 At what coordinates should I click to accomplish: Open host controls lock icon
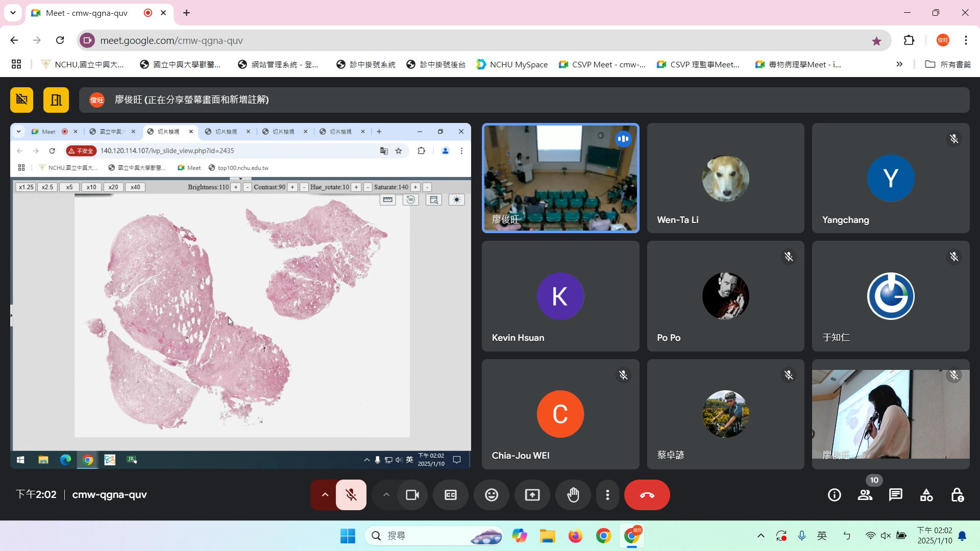point(957,495)
